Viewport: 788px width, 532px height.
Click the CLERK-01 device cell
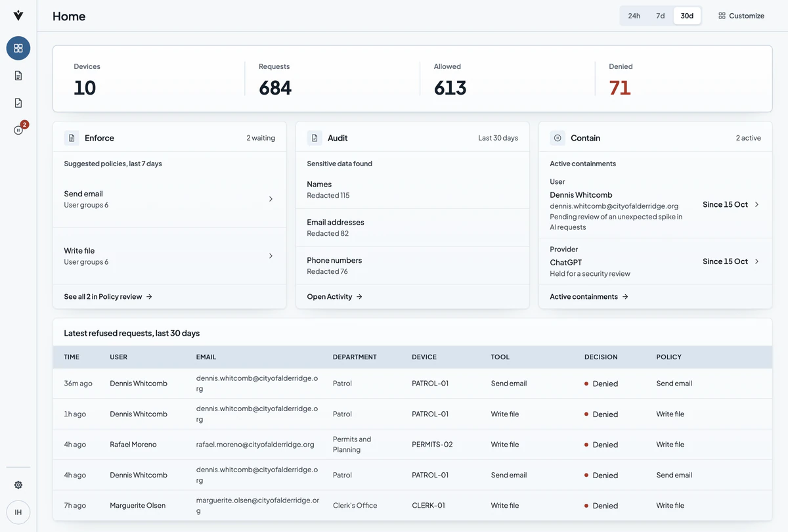click(428, 506)
